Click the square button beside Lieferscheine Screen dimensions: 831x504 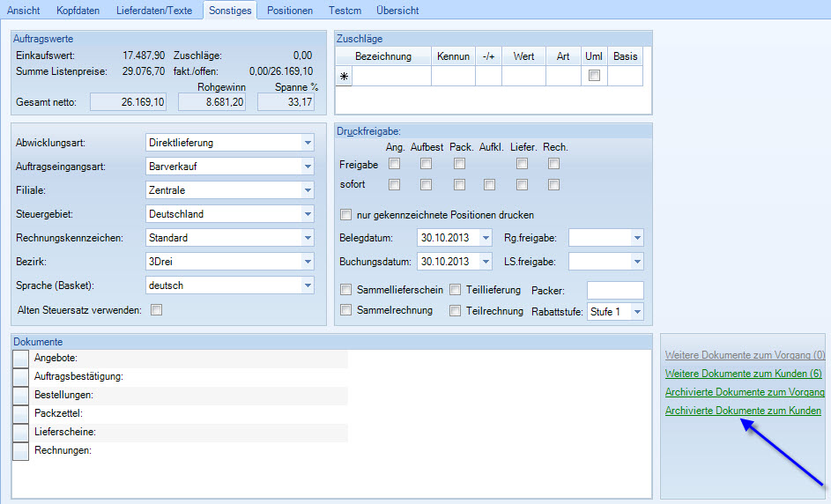(x=21, y=432)
